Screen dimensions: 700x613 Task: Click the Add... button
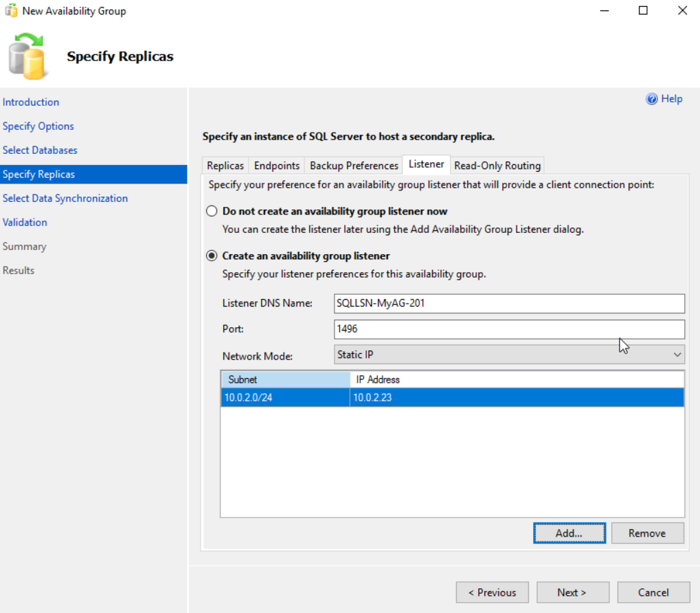click(x=569, y=533)
